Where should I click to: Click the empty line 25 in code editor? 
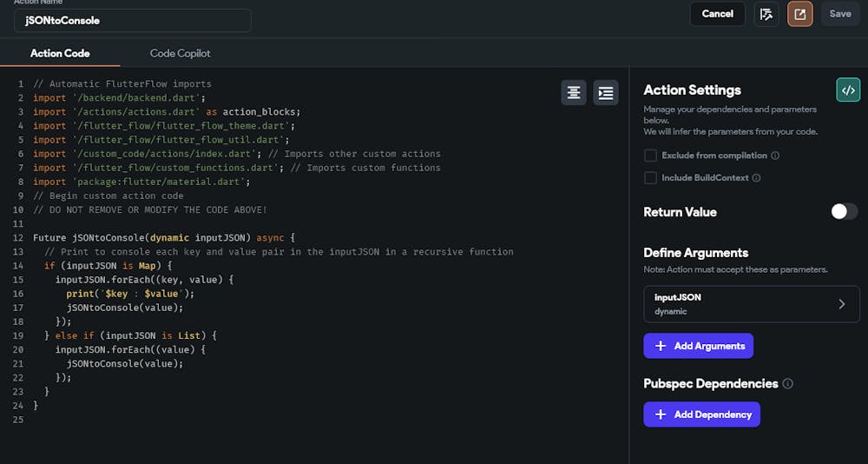coord(260,420)
